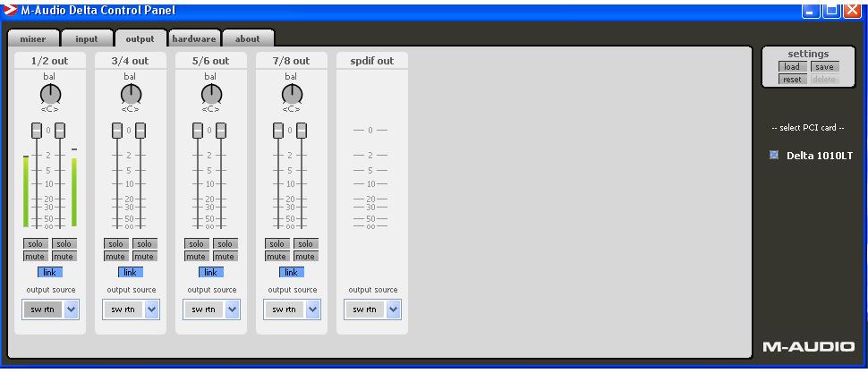The height and width of the screenshot is (373, 868).
Task: Mute the right channel of 1/2 out
Action: click(x=64, y=257)
